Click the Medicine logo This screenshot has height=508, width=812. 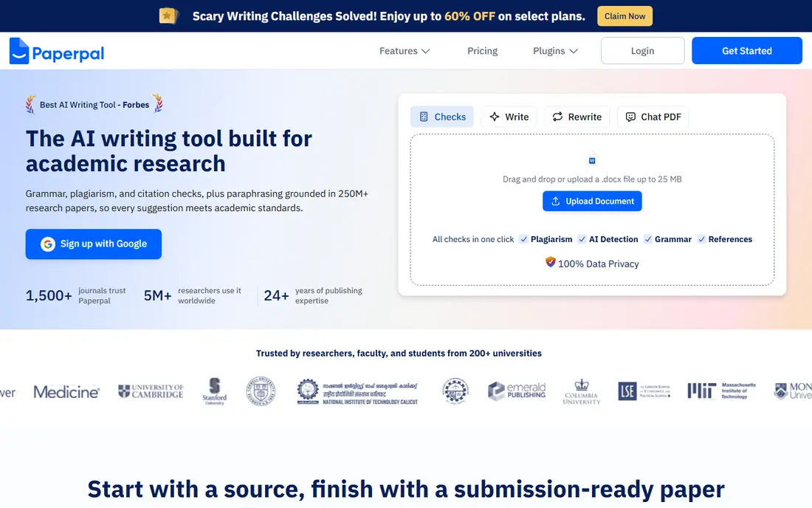pos(66,392)
